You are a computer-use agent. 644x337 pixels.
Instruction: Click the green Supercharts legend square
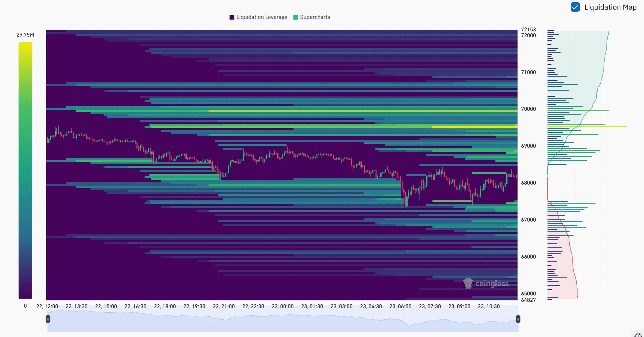pyautogui.click(x=296, y=17)
